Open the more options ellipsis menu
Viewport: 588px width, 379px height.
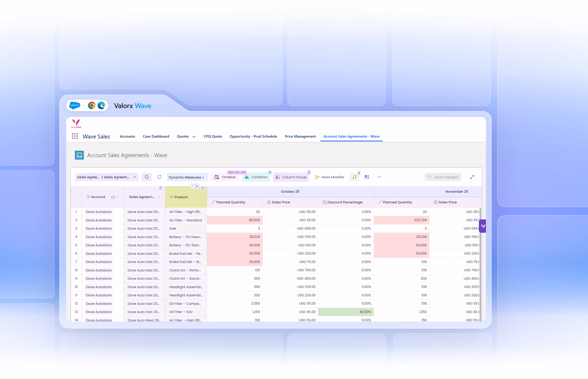coord(379,177)
